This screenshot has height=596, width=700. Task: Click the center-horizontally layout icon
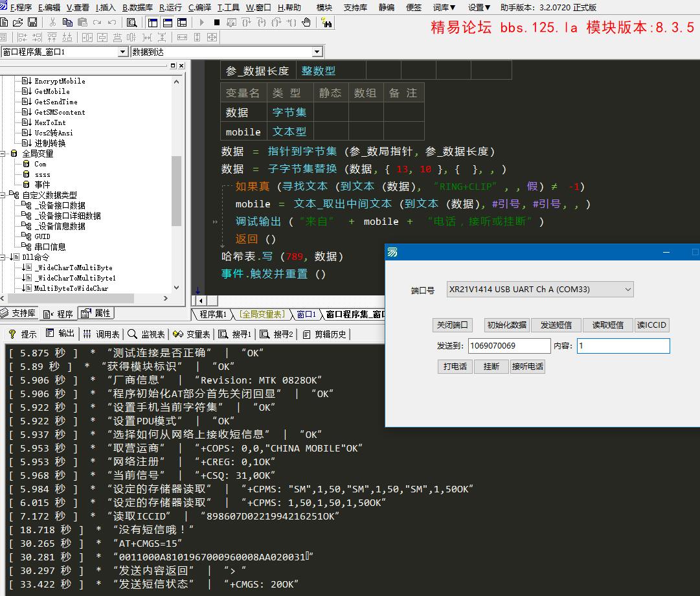pyautogui.click(x=87, y=38)
